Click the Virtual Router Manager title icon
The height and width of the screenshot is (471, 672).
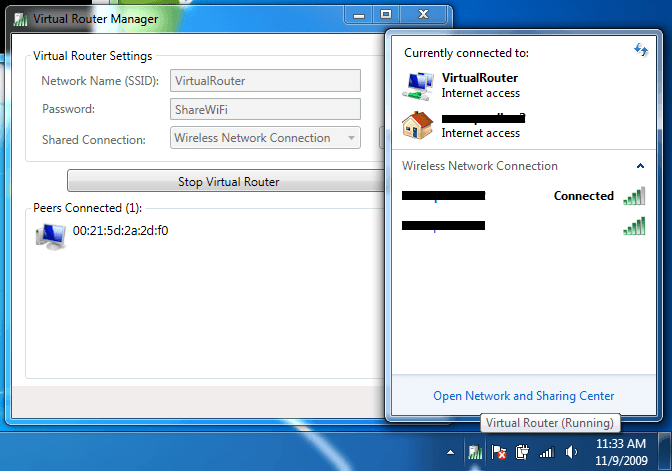20,18
